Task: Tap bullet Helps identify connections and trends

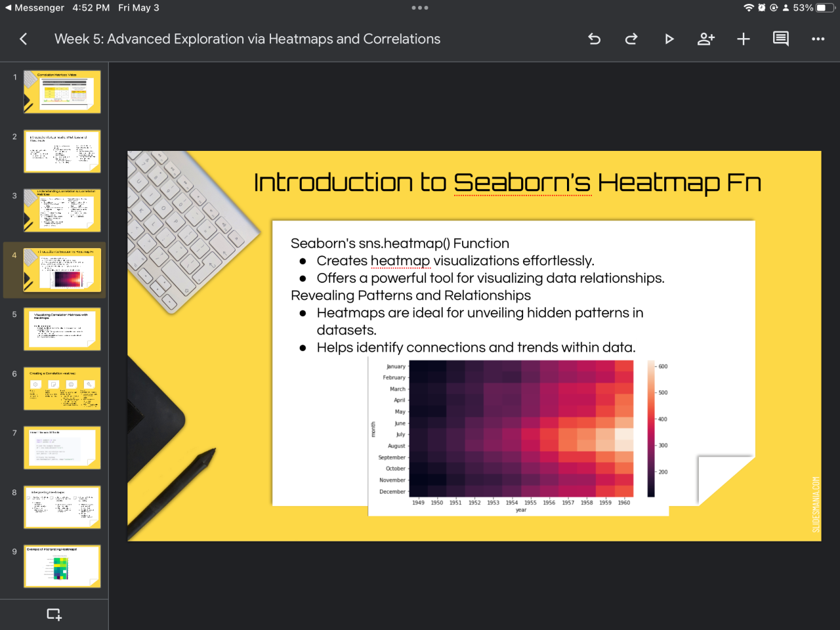Action: tap(476, 348)
